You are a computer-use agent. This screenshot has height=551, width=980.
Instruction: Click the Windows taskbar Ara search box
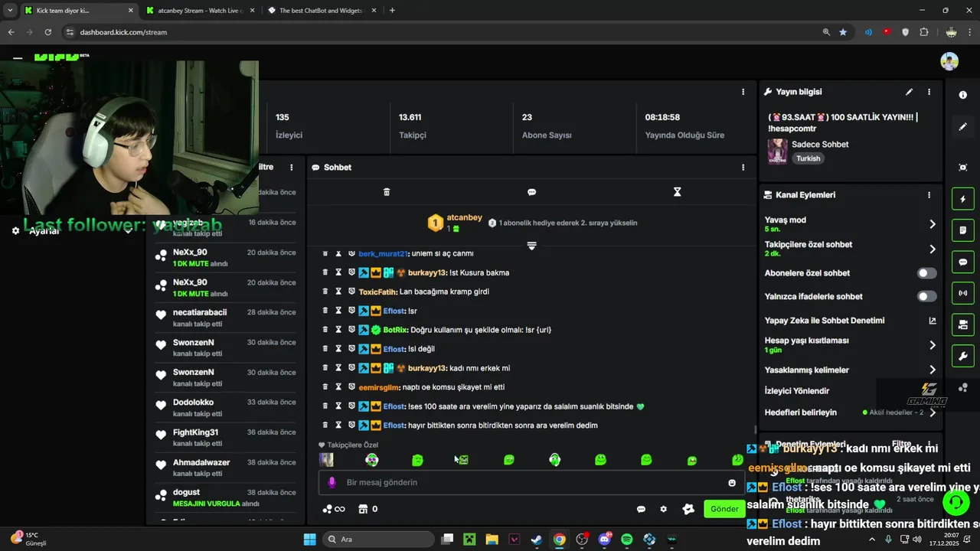point(378,540)
